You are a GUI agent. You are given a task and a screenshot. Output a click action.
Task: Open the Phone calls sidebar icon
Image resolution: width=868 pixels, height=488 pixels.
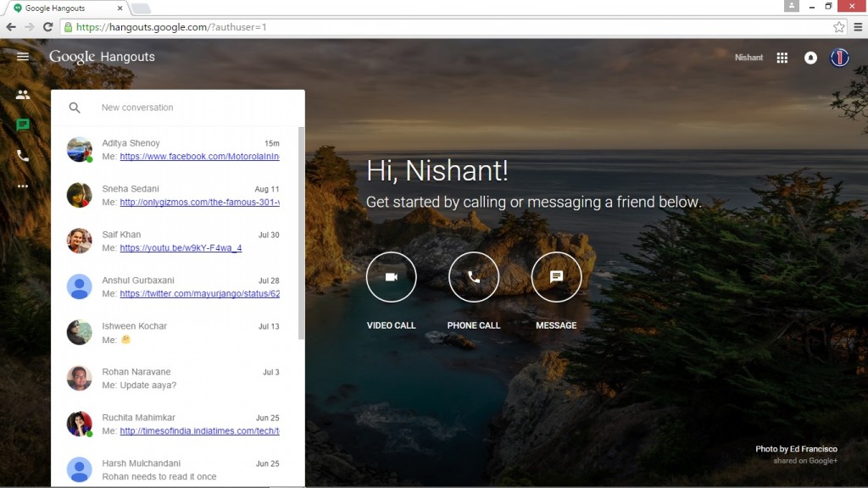pos(23,156)
